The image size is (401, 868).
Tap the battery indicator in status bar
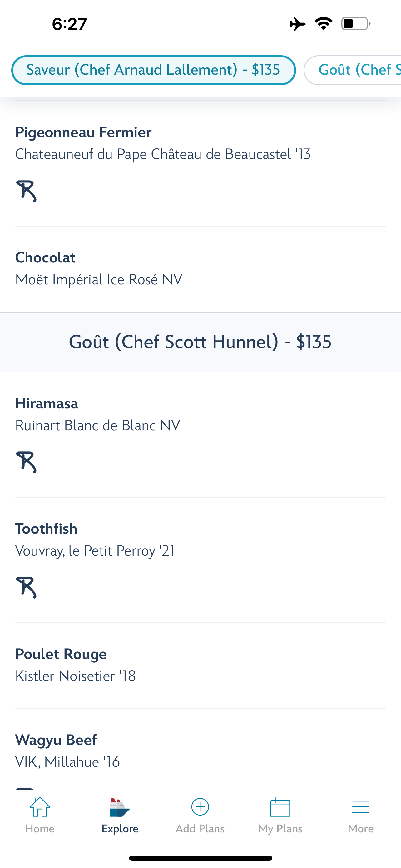click(x=356, y=24)
